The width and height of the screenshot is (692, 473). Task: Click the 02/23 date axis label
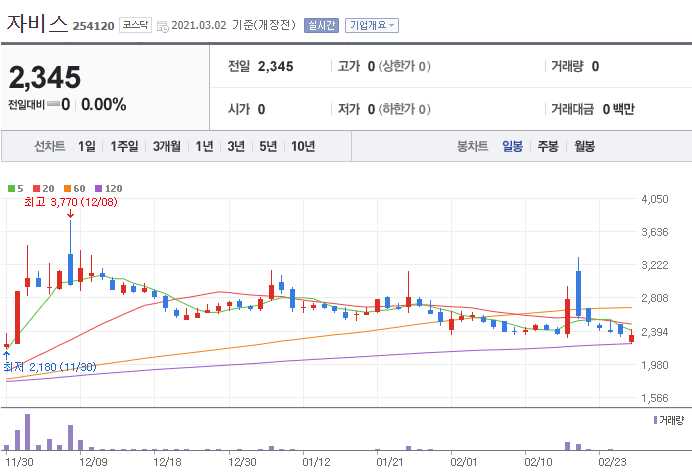coord(612,462)
